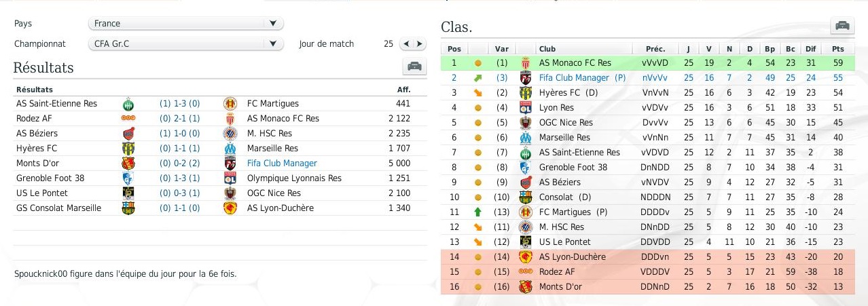
Task: Click the AS Saint-Etienne Res green crest in results
Action: pos(128,104)
